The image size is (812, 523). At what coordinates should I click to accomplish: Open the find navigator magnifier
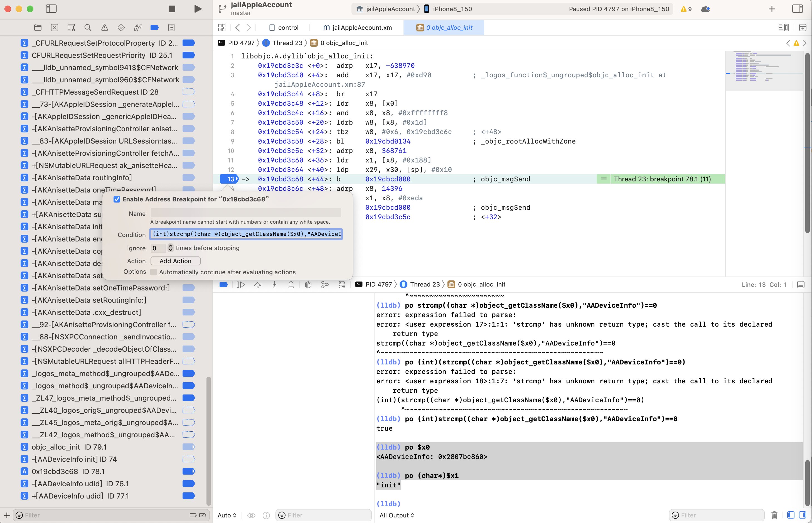pyautogui.click(x=88, y=28)
